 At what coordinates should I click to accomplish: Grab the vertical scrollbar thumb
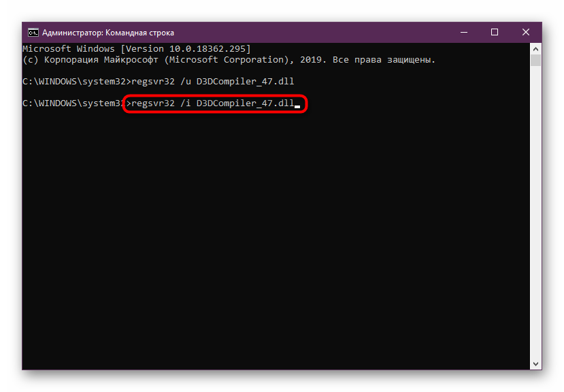(x=536, y=61)
